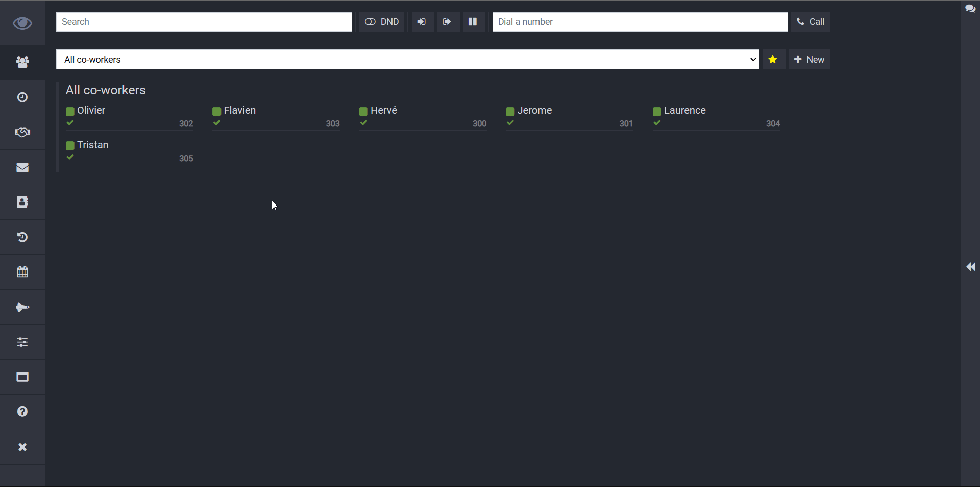The width and height of the screenshot is (980, 487).
Task: Click extension 305
Action: [186, 159]
